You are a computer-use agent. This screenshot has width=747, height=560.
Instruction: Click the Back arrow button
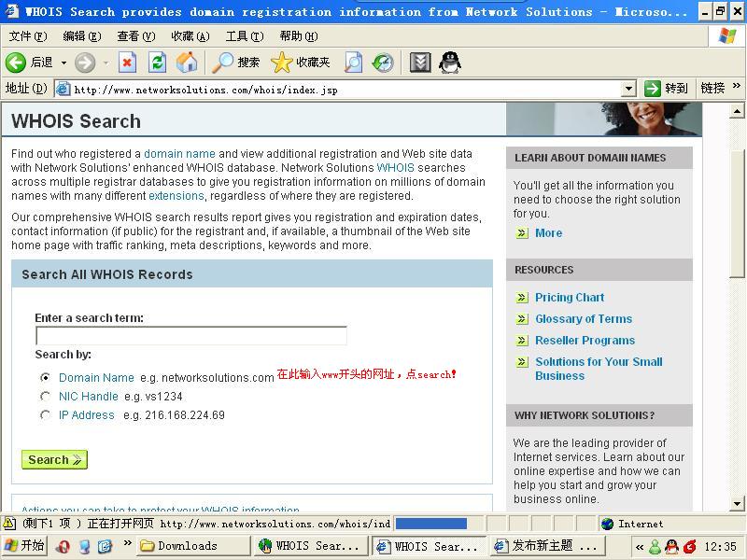tap(16, 63)
